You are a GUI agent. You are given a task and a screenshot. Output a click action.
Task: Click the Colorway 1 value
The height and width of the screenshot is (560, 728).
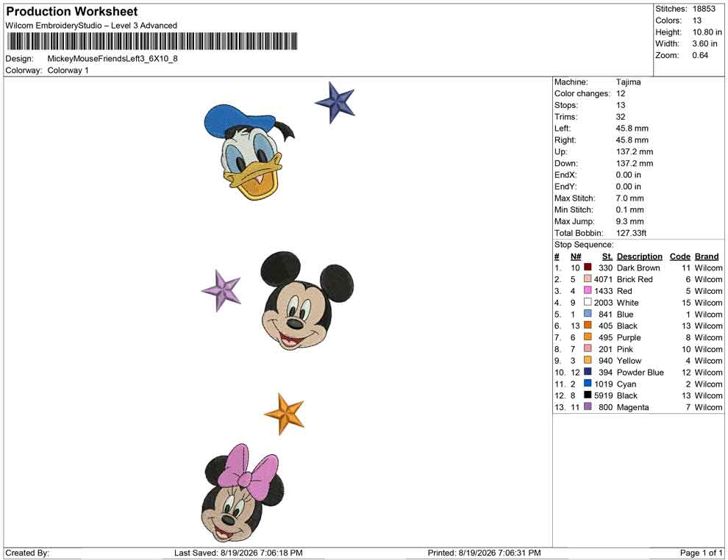pyautogui.click(x=68, y=71)
